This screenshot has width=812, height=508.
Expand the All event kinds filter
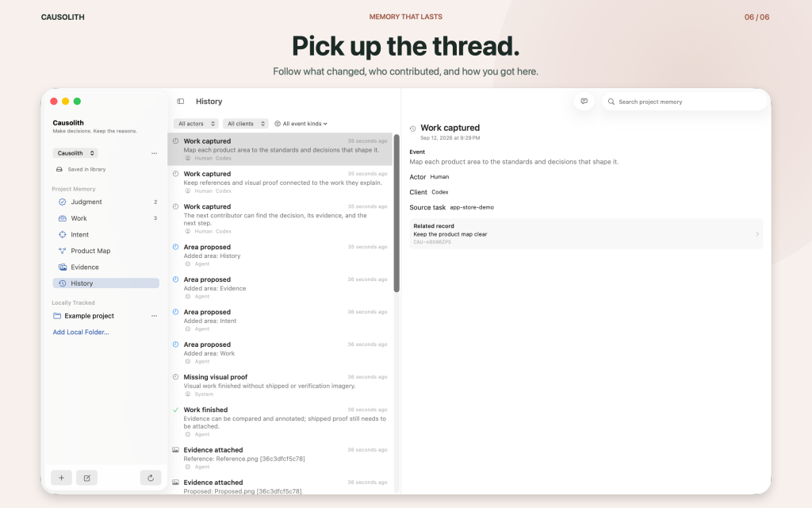(301, 124)
